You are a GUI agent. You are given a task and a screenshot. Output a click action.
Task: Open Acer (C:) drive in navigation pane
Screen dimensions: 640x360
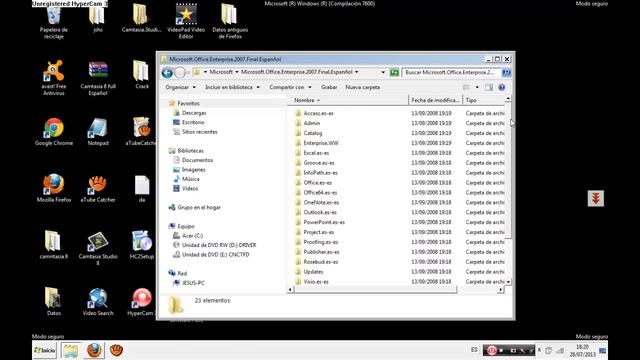[192, 236]
